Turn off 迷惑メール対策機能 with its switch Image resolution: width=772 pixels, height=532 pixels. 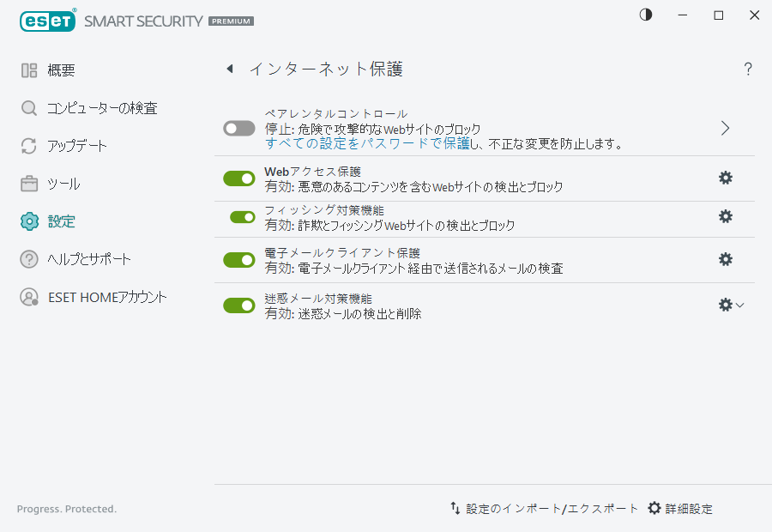[x=238, y=304]
